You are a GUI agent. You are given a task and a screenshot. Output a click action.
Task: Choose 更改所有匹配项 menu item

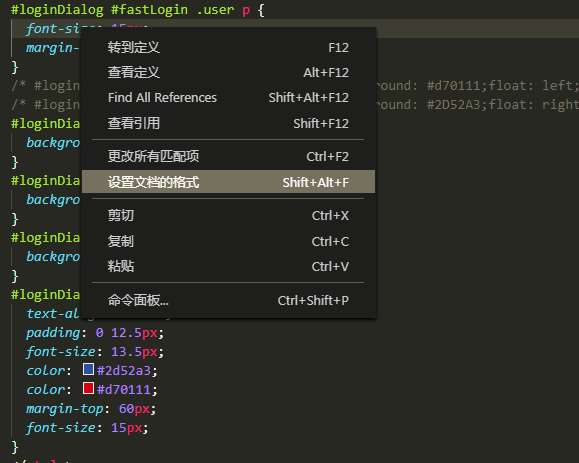point(228,156)
